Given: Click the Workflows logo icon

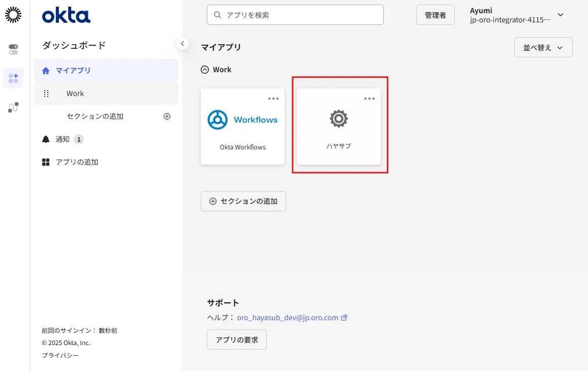Looking at the screenshot, I should click(218, 119).
